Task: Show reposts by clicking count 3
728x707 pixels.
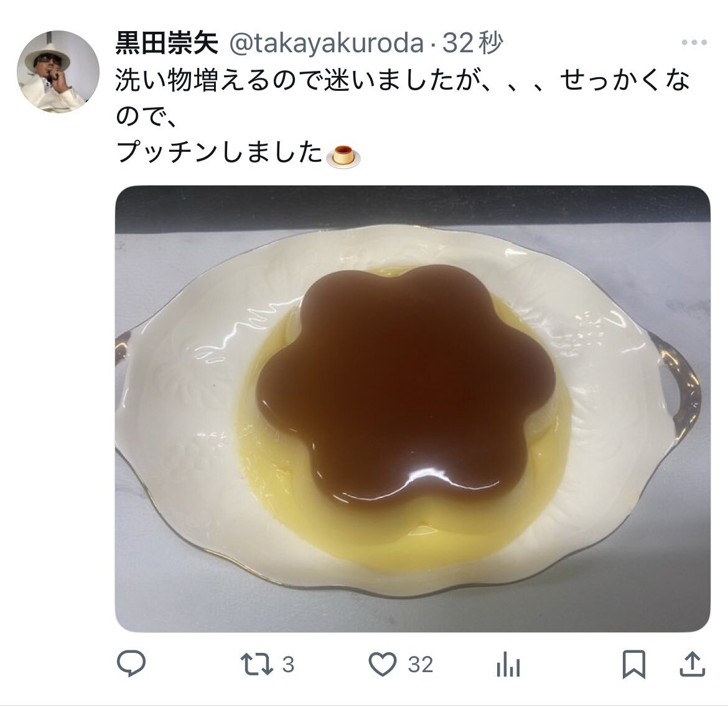Action: pyautogui.click(x=288, y=665)
